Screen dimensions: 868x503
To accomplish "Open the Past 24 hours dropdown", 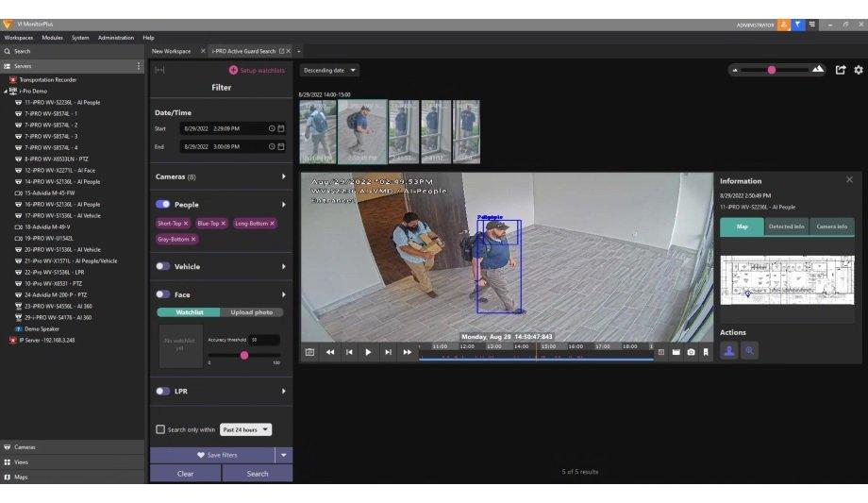I will tap(246, 429).
